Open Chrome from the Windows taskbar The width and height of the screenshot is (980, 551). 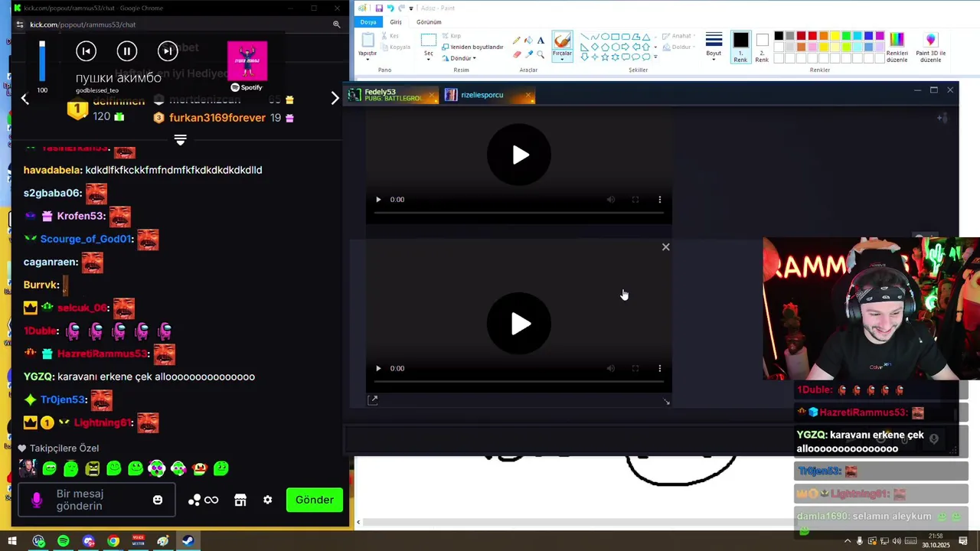[113, 541]
